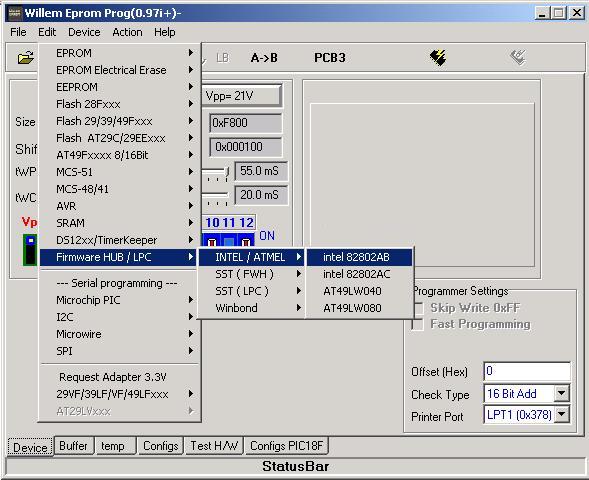Image resolution: width=589 pixels, height=480 pixels.
Task: Expand Flash 29/39/49Fxxx submenu
Action: click(120, 121)
